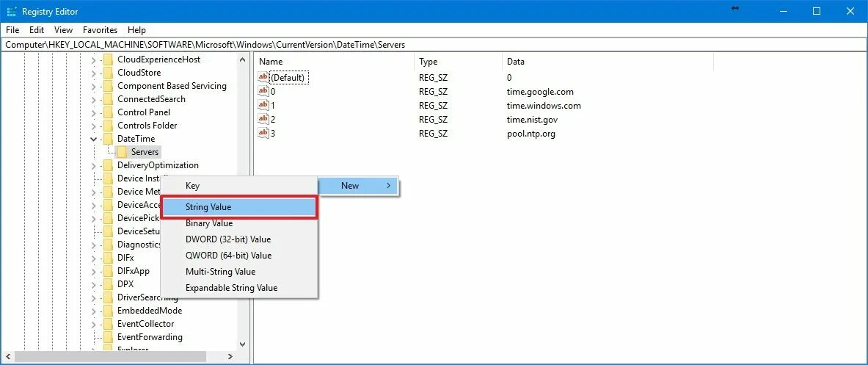Open the Edit menu
Viewport: 868px width, 365px height.
point(37,30)
